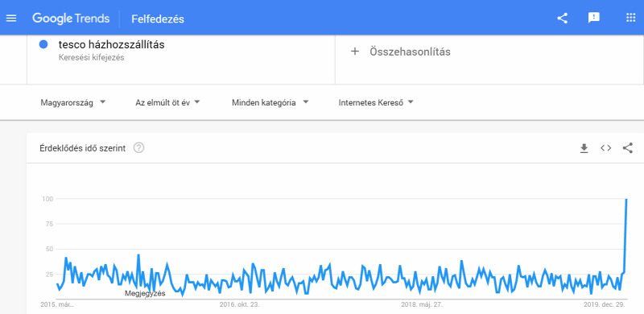Click the Megjegyzés note marker on chart
The width and height of the screenshot is (644, 314).
tap(145, 293)
